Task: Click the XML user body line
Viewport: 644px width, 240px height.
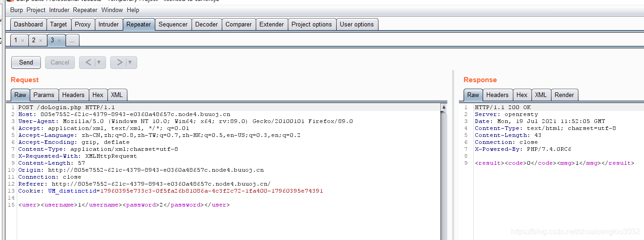Action: click(124, 205)
